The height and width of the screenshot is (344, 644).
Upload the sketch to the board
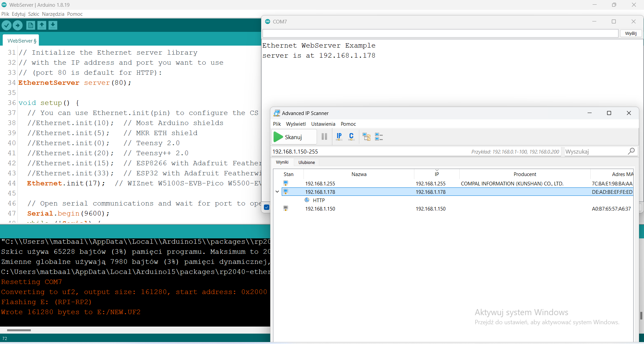click(x=17, y=25)
